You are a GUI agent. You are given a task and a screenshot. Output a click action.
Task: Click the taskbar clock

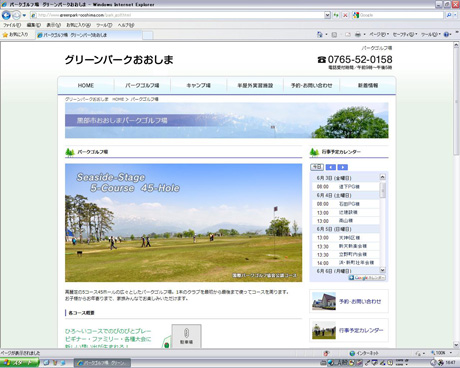click(x=450, y=363)
